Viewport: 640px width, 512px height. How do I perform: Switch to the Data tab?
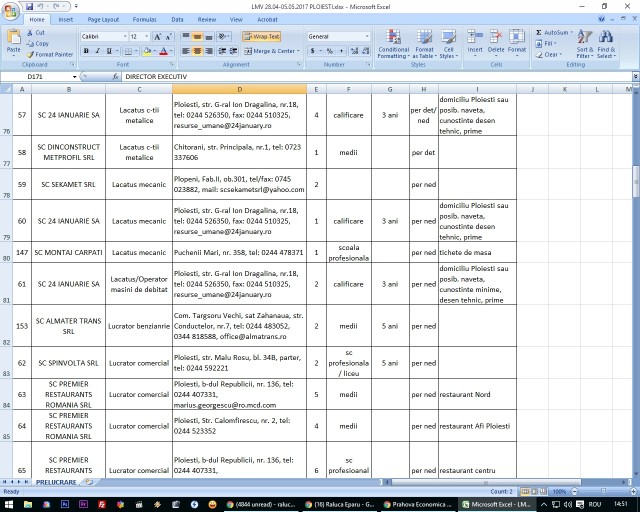pos(177,20)
